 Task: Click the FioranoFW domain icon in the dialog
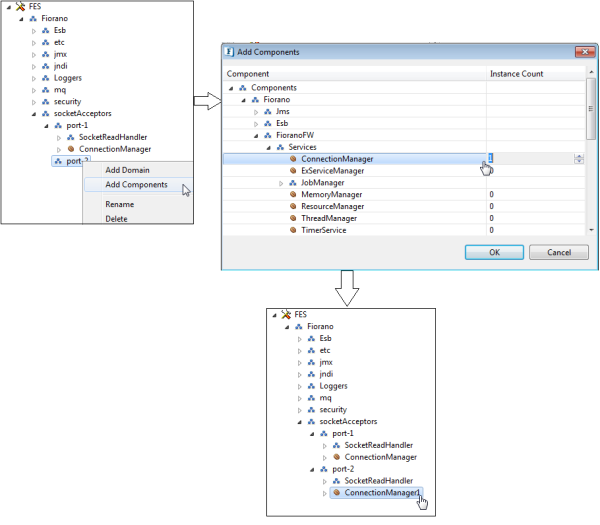coord(267,135)
